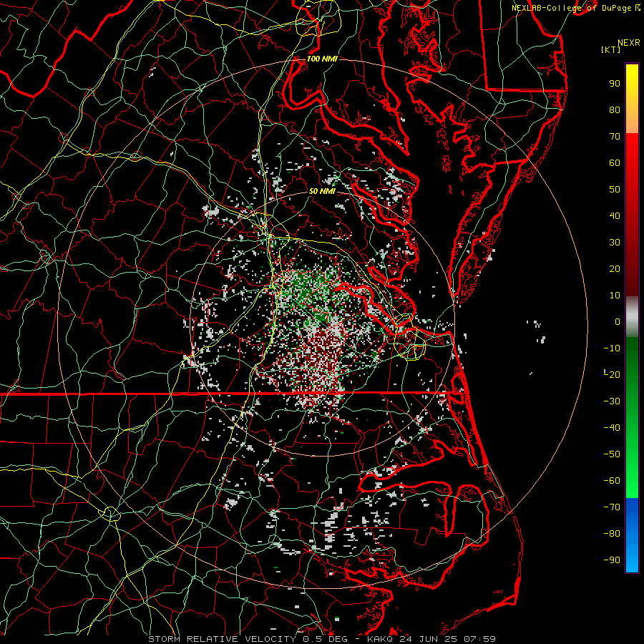Click the KAKQ radar site identifier
Viewport: 644px width, 644px height.
(379, 639)
